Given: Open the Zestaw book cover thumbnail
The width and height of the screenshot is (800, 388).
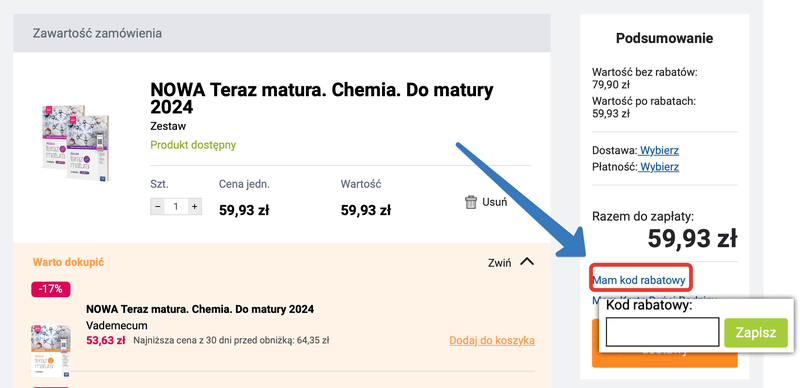Looking at the screenshot, I should pyautogui.click(x=76, y=143).
